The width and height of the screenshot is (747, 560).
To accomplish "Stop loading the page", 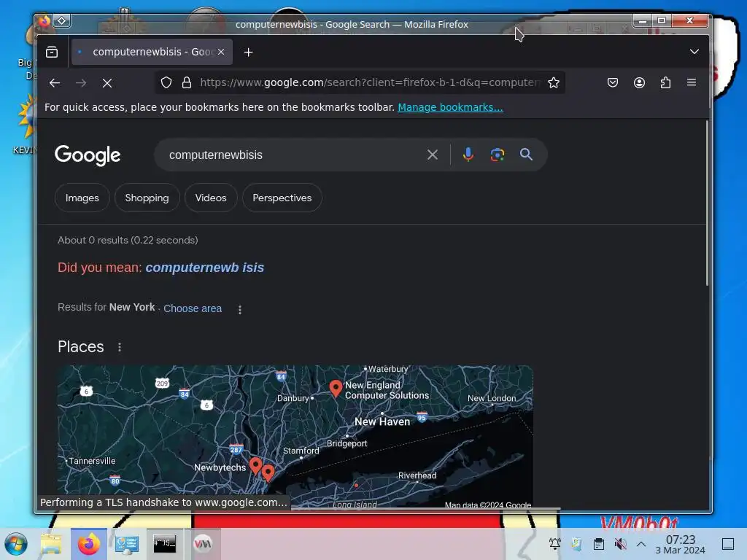I will pyautogui.click(x=107, y=83).
